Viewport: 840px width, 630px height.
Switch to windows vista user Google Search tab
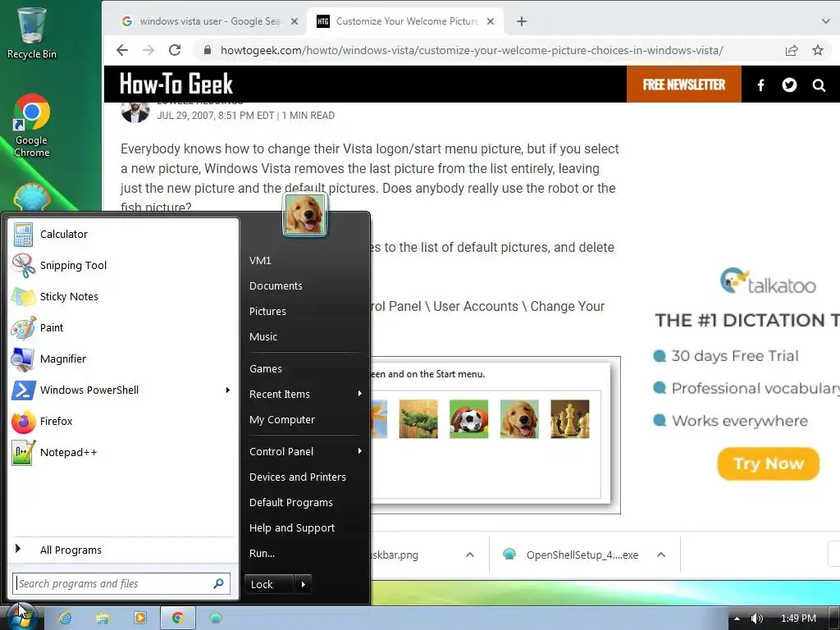[x=209, y=21]
